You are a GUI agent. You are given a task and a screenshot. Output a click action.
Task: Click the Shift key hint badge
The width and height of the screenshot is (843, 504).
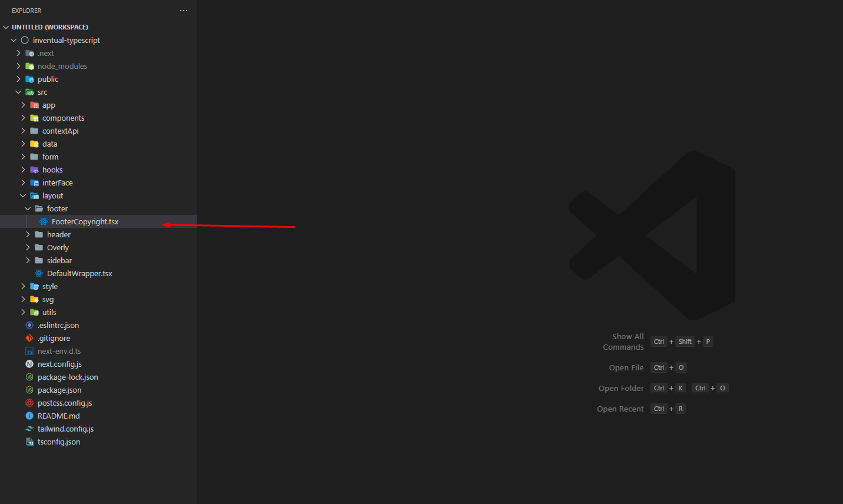coord(685,341)
